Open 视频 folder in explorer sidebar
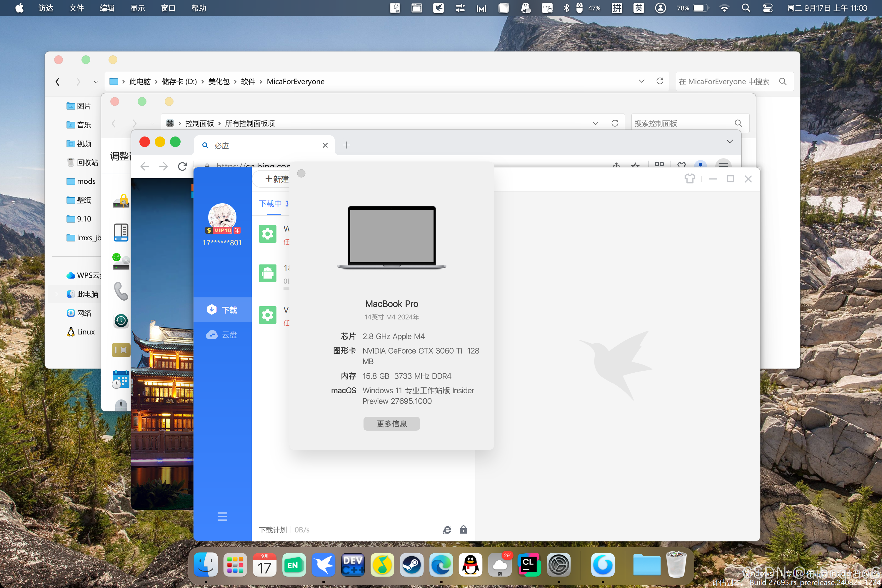 coord(79,144)
